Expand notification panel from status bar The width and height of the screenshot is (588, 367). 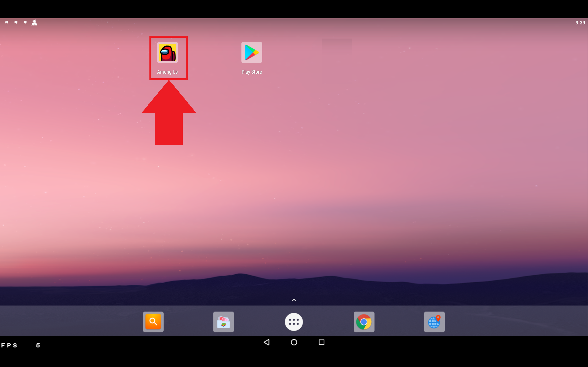(x=294, y=22)
